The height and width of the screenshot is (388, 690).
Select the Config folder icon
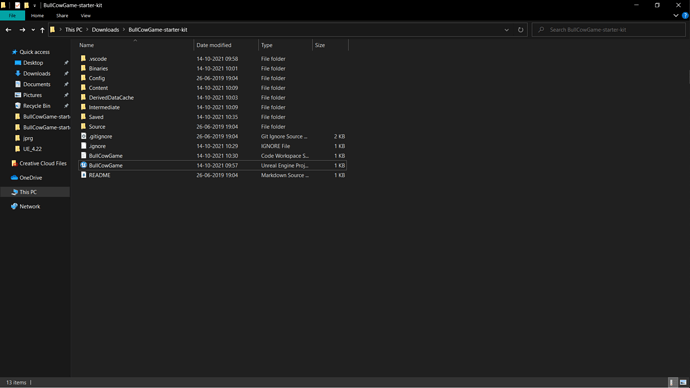83,78
